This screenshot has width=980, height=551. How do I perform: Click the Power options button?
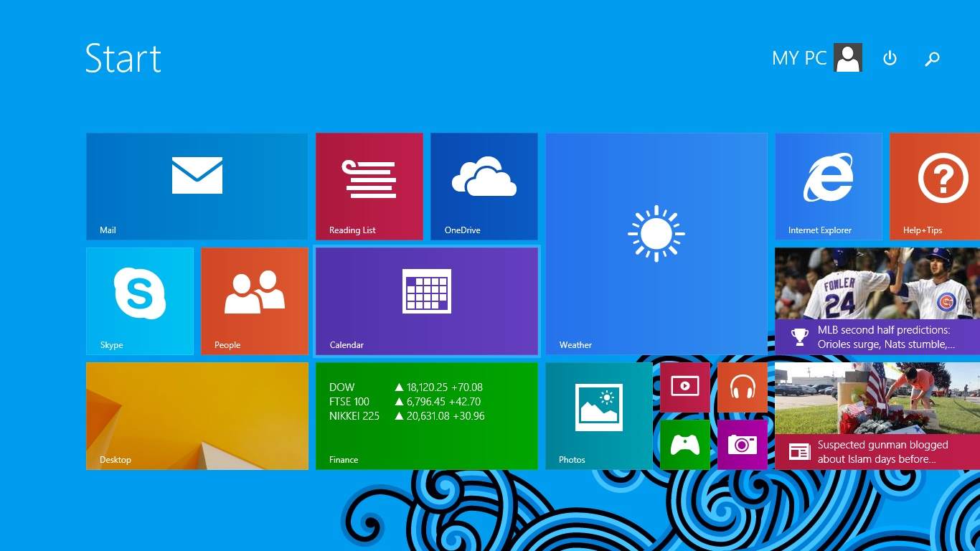[890, 58]
